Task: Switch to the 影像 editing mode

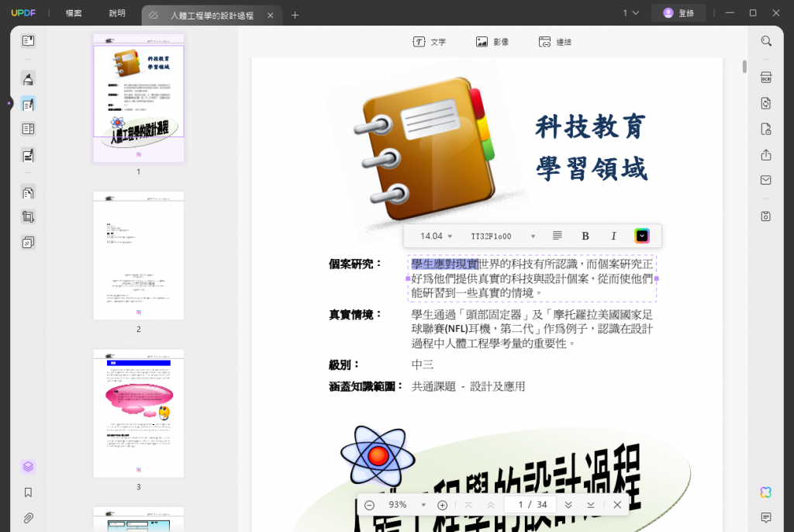Action: (x=493, y=41)
